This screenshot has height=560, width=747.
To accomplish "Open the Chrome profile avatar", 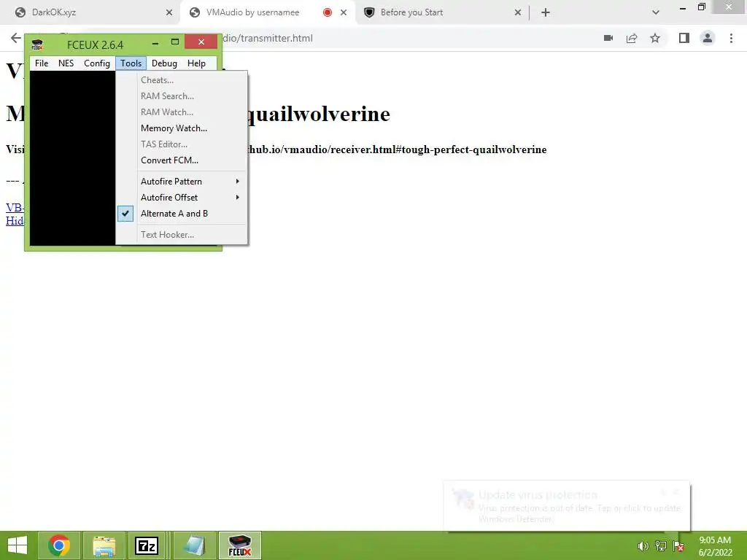I will click(x=708, y=38).
